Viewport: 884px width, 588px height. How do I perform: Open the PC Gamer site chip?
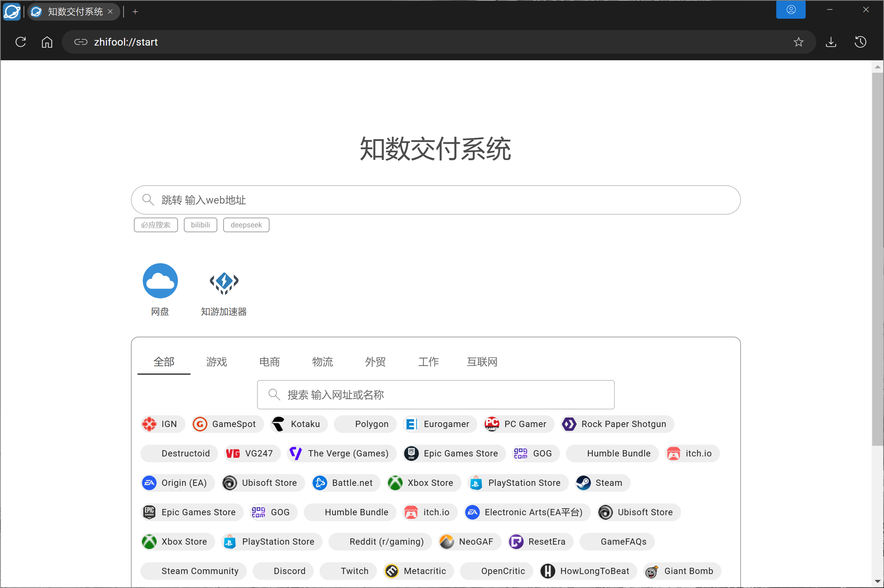coord(518,424)
